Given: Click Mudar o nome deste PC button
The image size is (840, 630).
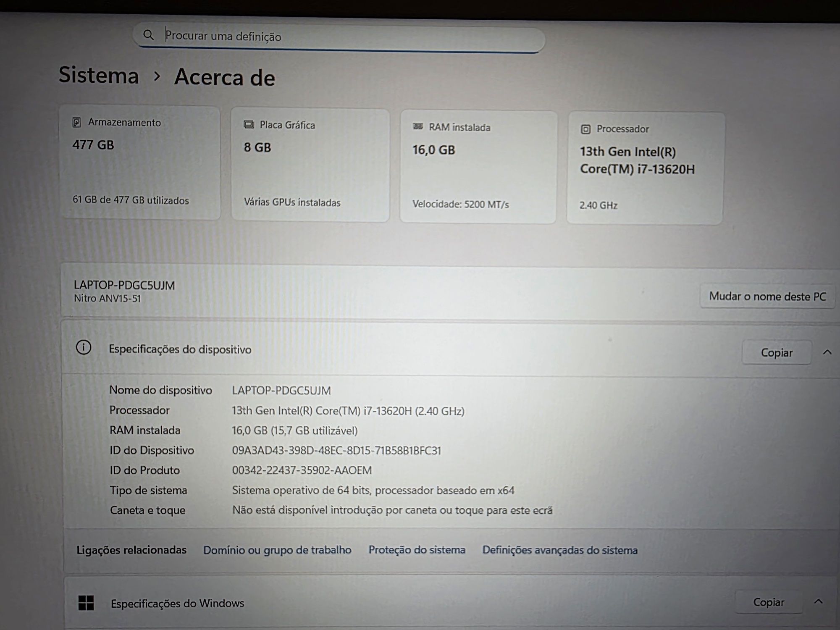Looking at the screenshot, I should click(x=767, y=296).
